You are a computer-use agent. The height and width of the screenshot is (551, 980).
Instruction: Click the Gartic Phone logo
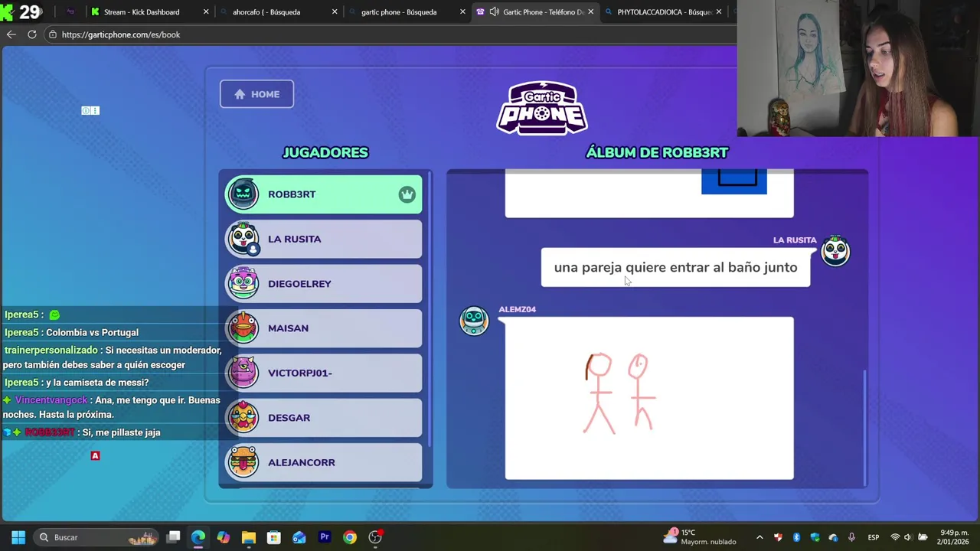pyautogui.click(x=542, y=108)
